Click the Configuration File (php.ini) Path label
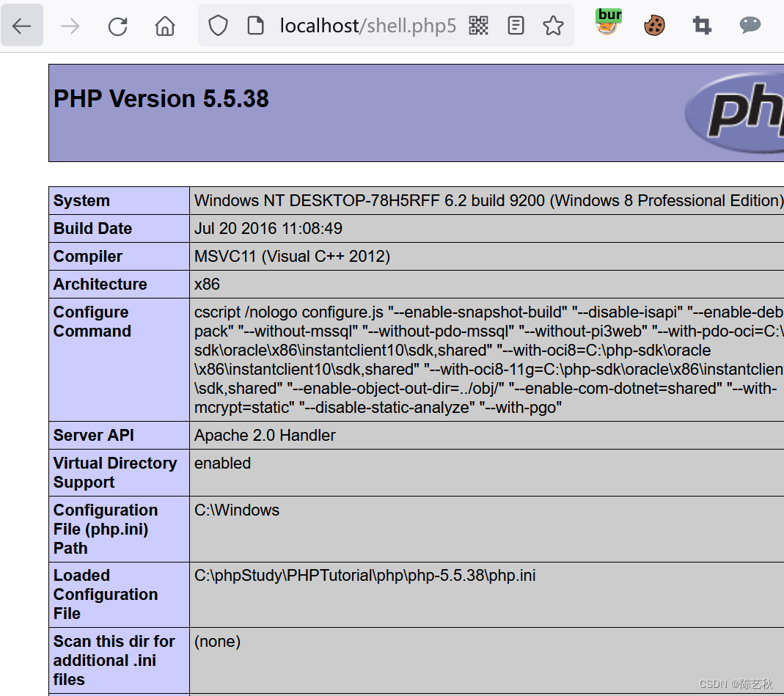 (x=106, y=529)
